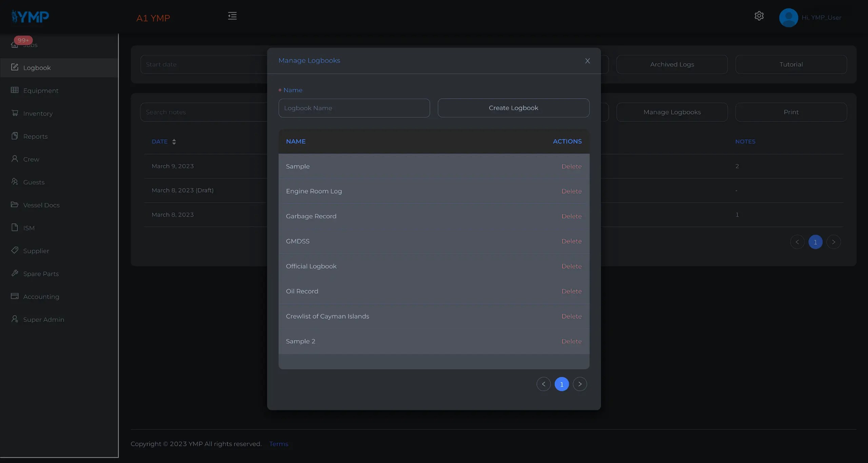Open the Spare Parts section

[41, 274]
